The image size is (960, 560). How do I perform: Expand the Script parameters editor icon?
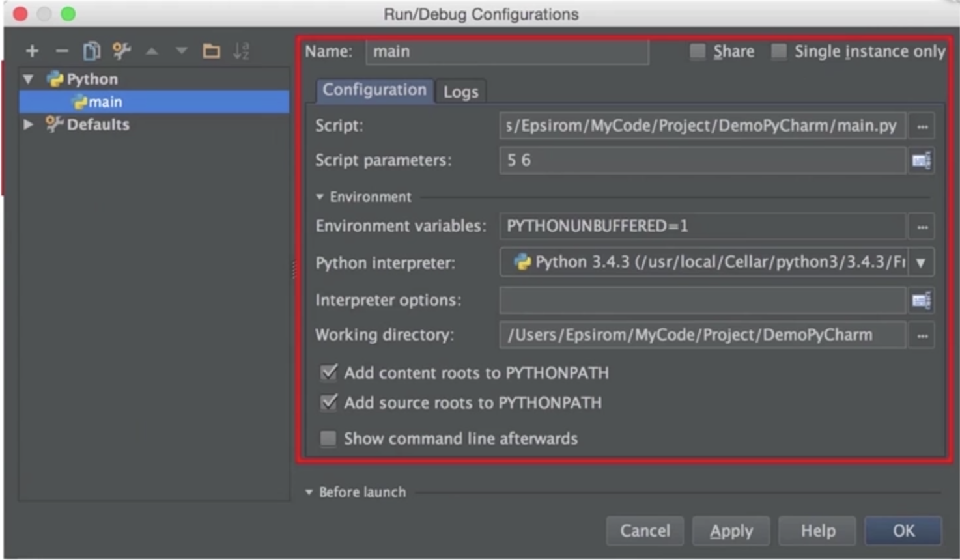[921, 161]
